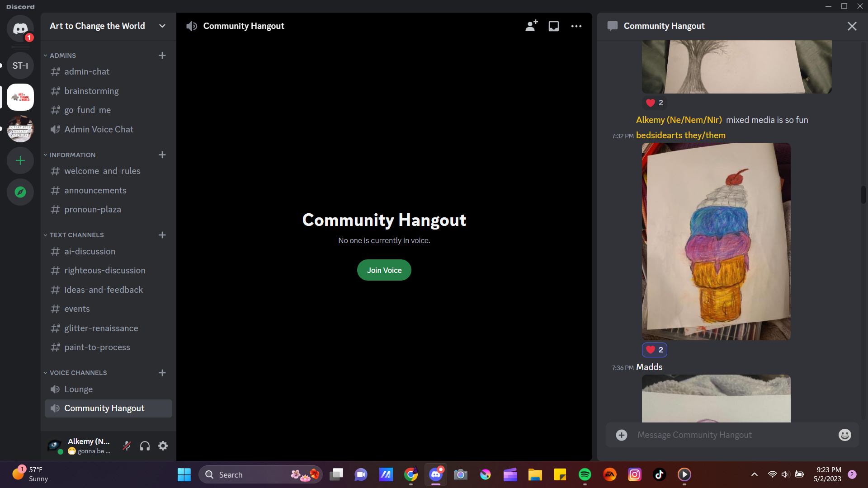Open emoji picker in message box
This screenshot has width=868, height=488.
pos(844,435)
